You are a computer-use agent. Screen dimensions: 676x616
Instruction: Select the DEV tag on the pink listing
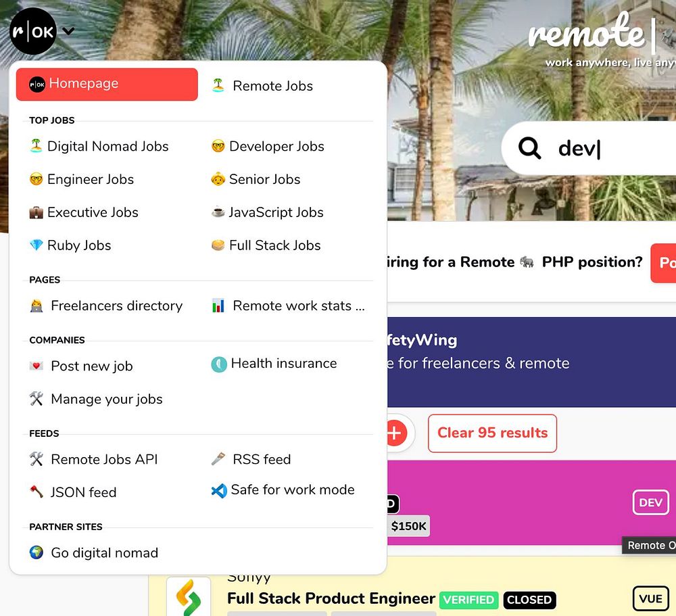point(650,502)
